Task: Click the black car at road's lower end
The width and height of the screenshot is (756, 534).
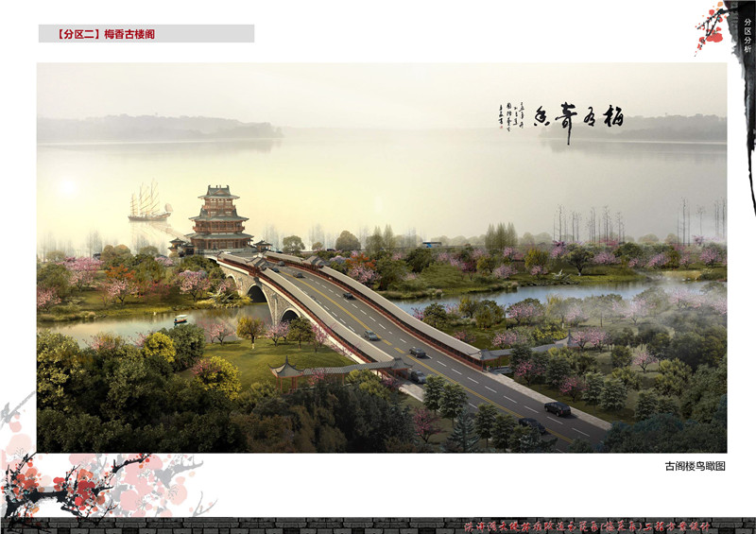Action: coord(558,408)
